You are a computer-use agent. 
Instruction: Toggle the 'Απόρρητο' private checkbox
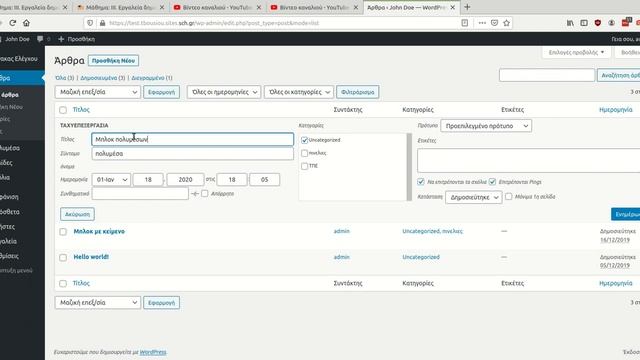204,193
